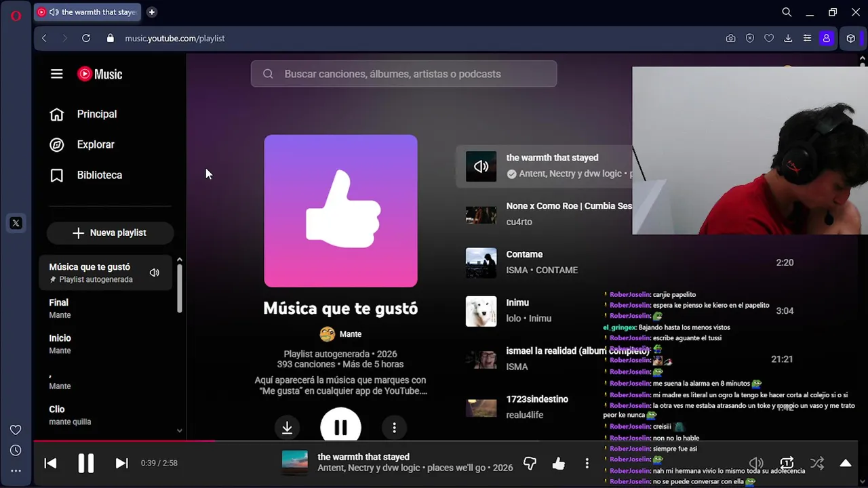Image resolution: width=868 pixels, height=488 pixels.
Task: Switch to the warmth that stayed tab
Action: pos(87,12)
